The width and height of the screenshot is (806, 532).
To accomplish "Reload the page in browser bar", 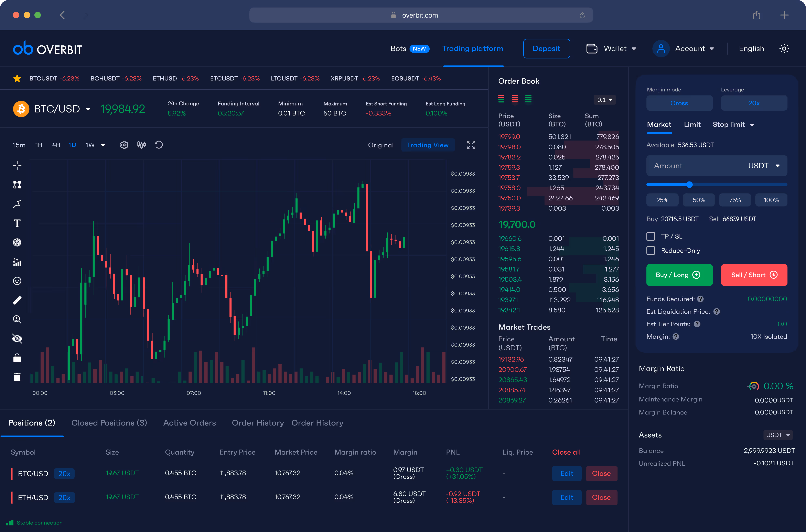I will coord(582,15).
